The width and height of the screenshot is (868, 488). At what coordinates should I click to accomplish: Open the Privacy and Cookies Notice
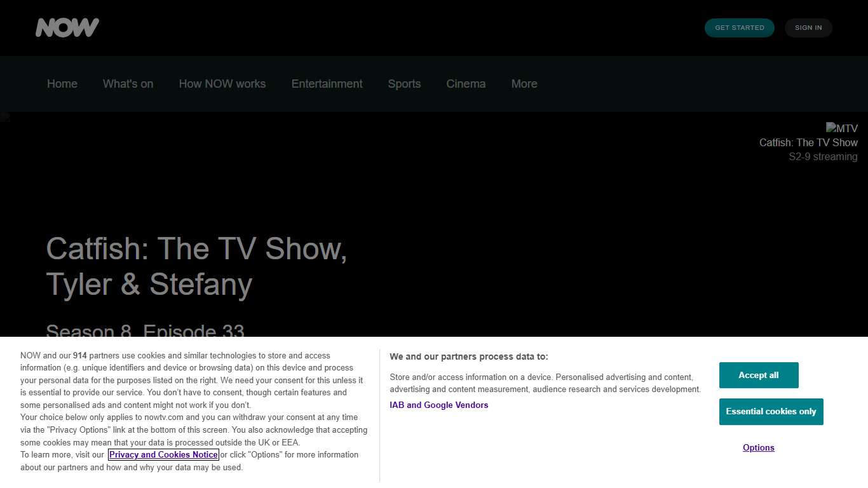(x=163, y=454)
